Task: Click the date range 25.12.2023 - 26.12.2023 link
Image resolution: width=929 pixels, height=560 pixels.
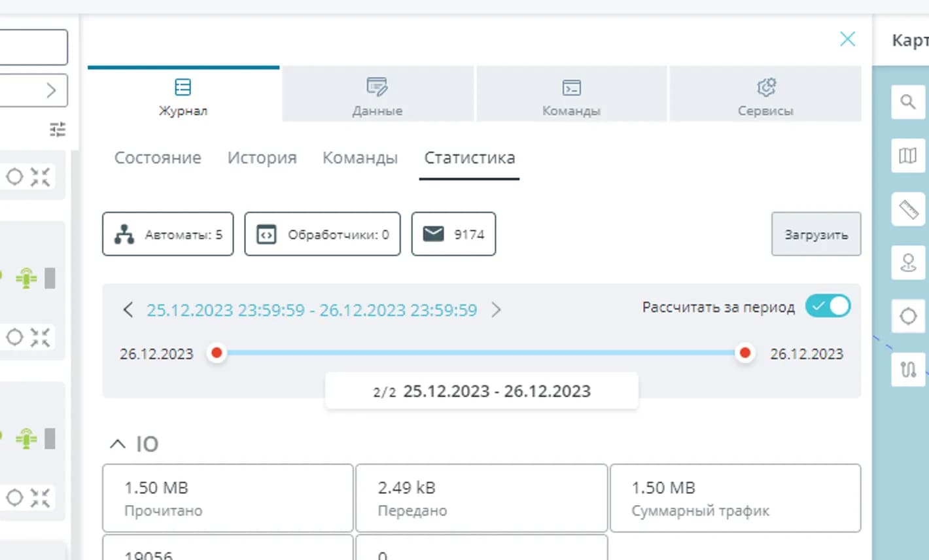Action: pyautogui.click(x=311, y=309)
